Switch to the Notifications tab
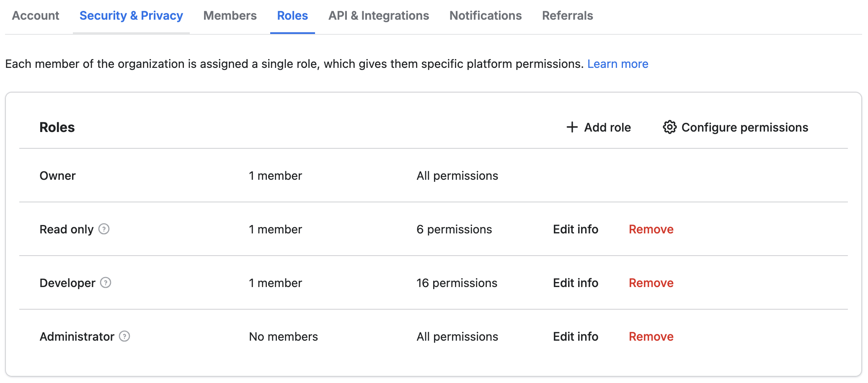This screenshot has width=868, height=383. (x=485, y=16)
